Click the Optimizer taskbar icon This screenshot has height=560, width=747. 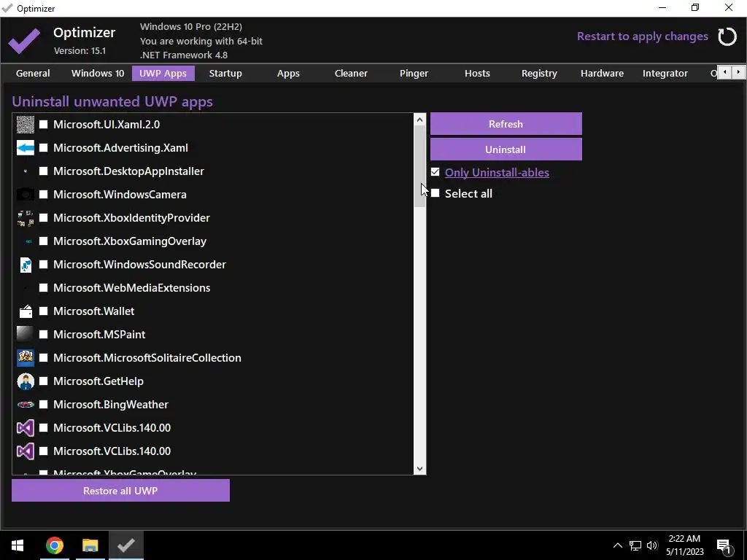click(125, 545)
